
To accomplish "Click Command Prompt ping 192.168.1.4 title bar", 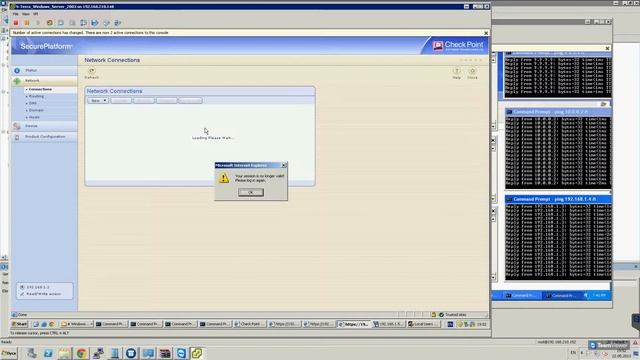I will pos(558,199).
